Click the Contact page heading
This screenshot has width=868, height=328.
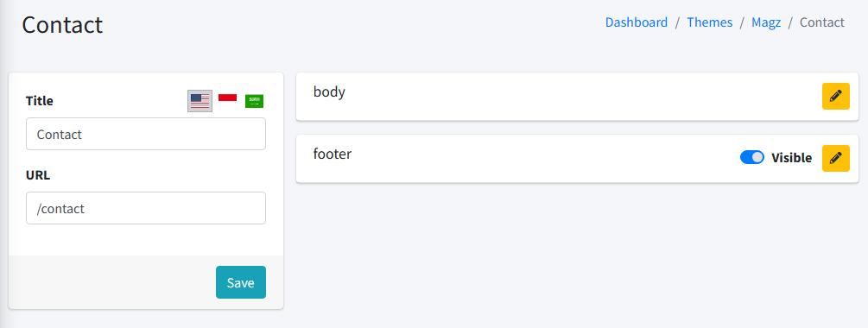[x=62, y=25]
